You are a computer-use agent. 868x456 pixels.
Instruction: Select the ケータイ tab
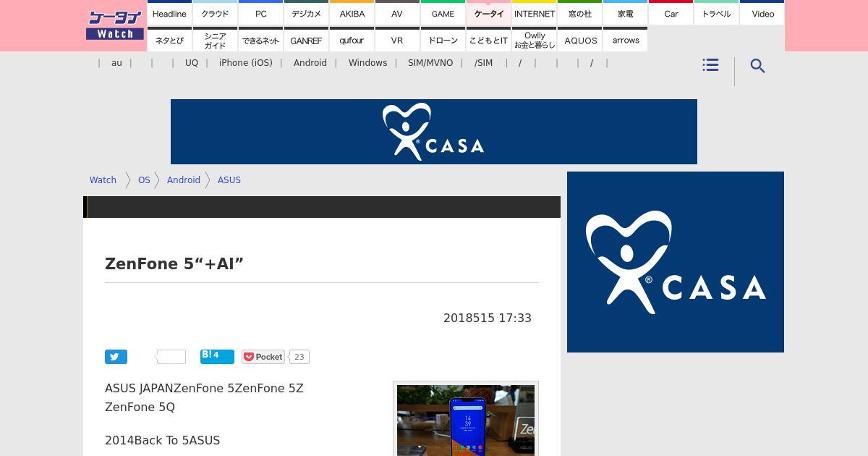(488, 14)
